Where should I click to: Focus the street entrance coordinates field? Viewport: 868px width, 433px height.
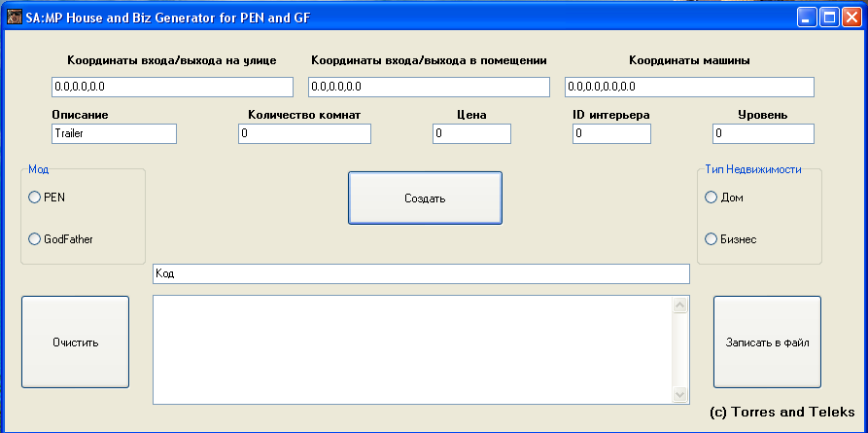point(172,87)
